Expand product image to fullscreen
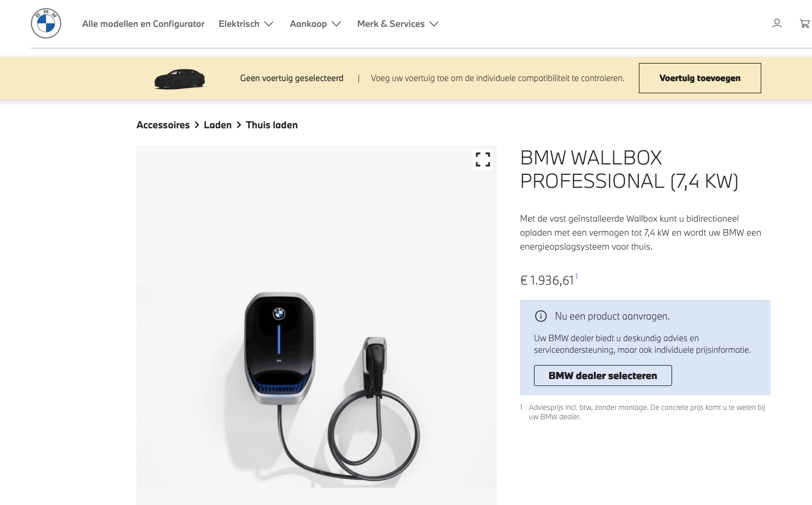 [483, 160]
